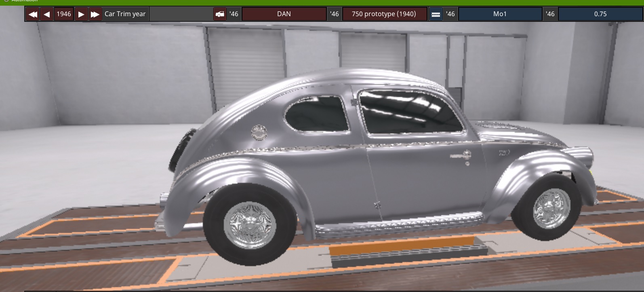The height and width of the screenshot is (292, 644).
Task: Click the Car Trim year label
Action: click(125, 14)
